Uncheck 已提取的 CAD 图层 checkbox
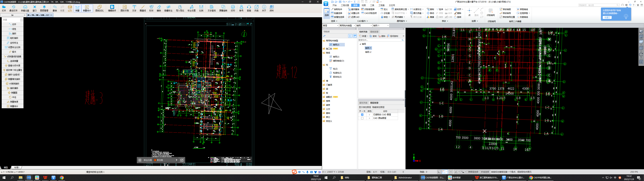Viewport: 644px width, 181px height. coord(362,114)
